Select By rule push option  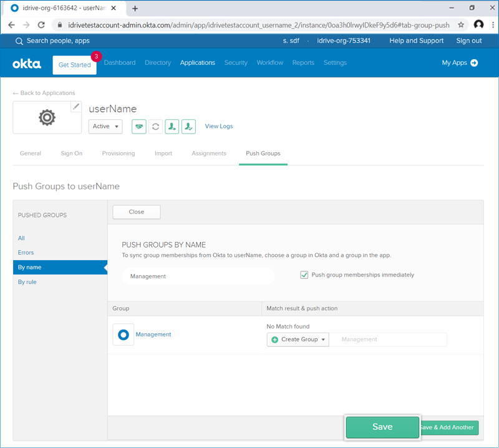click(27, 282)
